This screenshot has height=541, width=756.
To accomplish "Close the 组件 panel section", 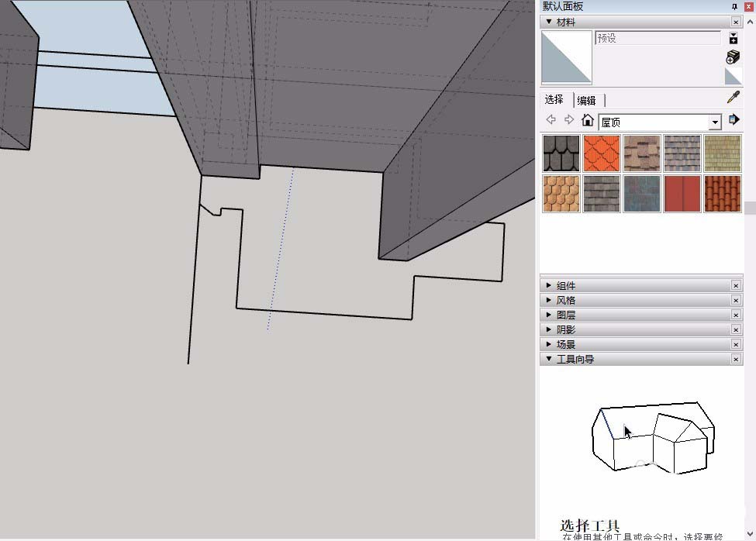I will [x=736, y=286].
